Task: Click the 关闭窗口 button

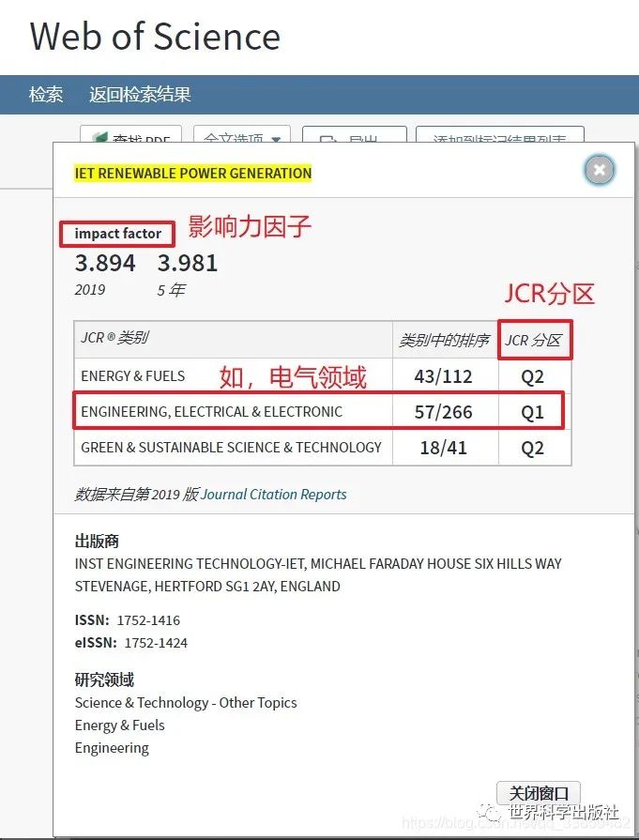Action: pyautogui.click(x=539, y=793)
